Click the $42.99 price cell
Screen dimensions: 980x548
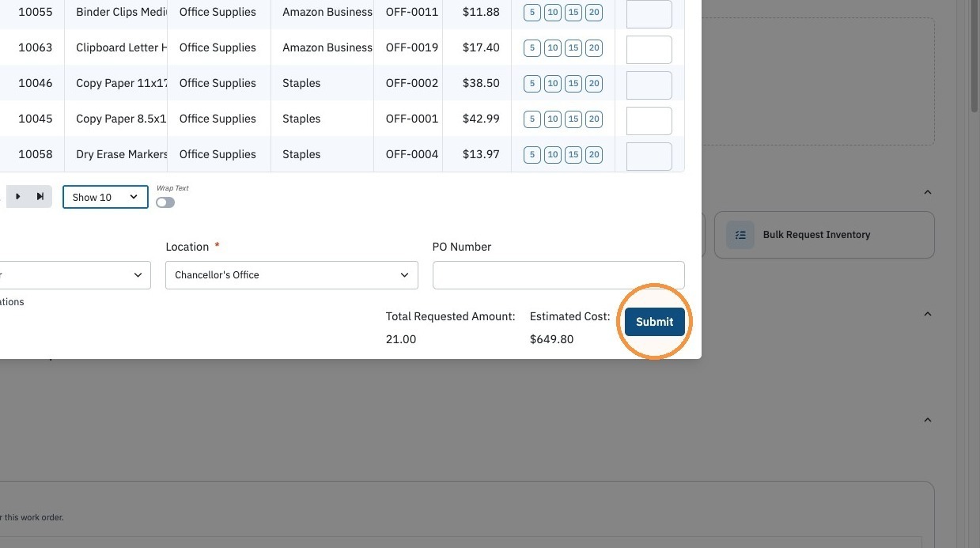[x=481, y=119]
